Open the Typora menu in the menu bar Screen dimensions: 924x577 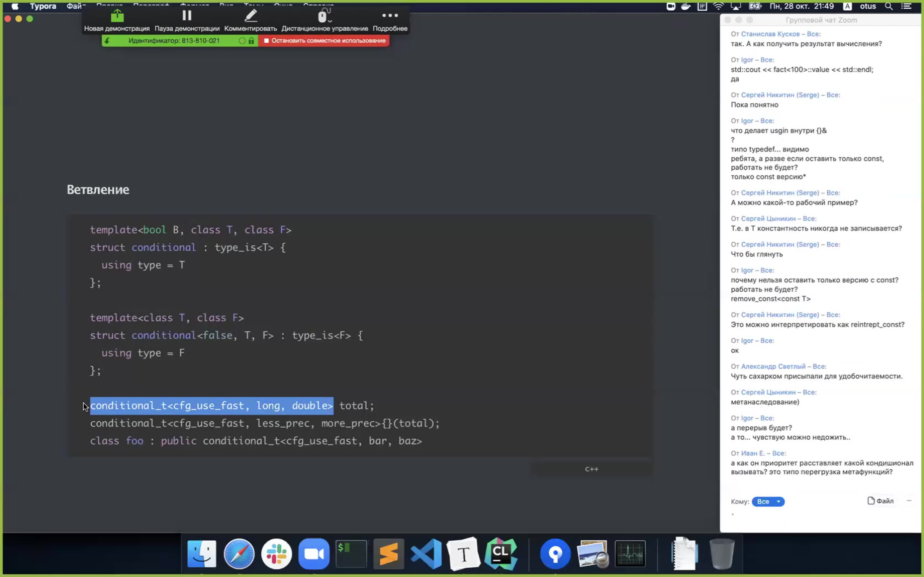[x=43, y=6]
